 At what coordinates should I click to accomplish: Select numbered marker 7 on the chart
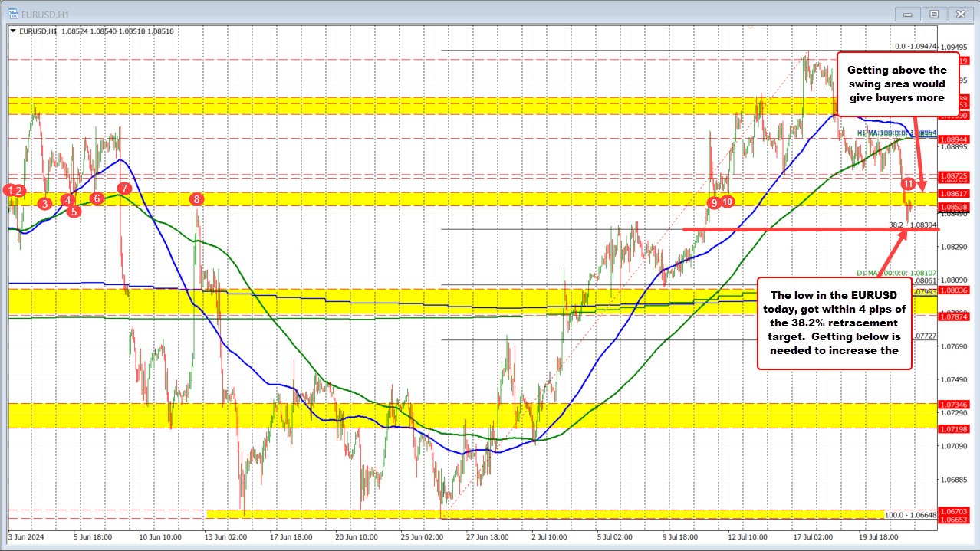click(x=124, y=187)
